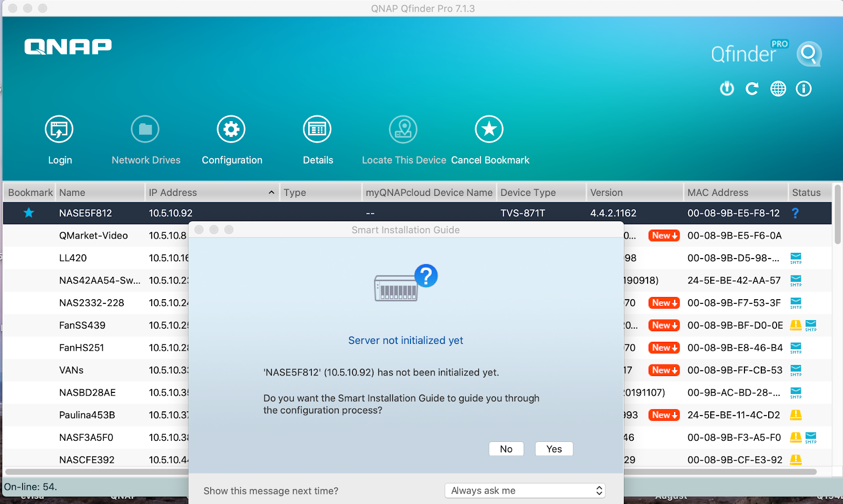Open the Configuration gear icon
843x504 pixels.
pos(231,130)
